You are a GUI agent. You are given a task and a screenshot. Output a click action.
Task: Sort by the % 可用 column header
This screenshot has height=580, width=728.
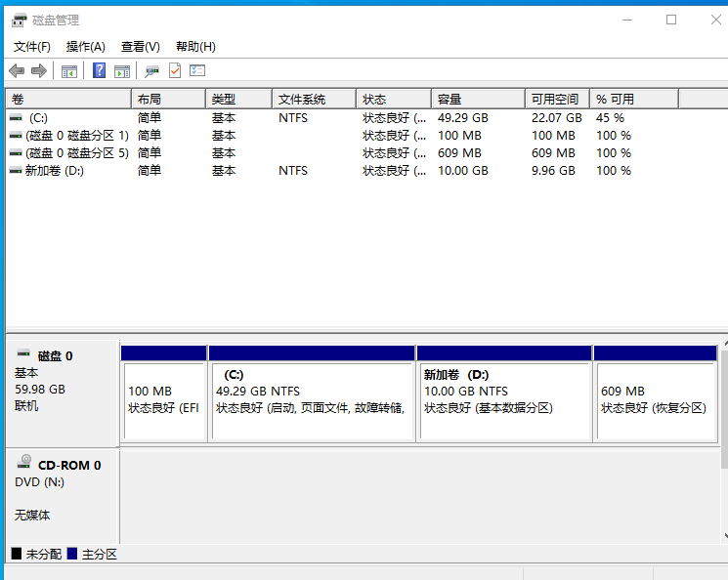[634, 100]
